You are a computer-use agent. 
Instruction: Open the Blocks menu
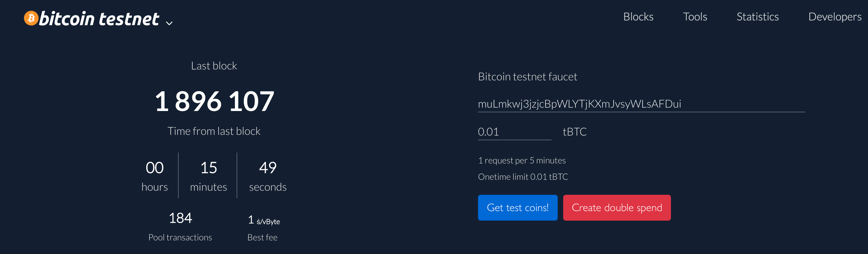click(x=638, y=17)
